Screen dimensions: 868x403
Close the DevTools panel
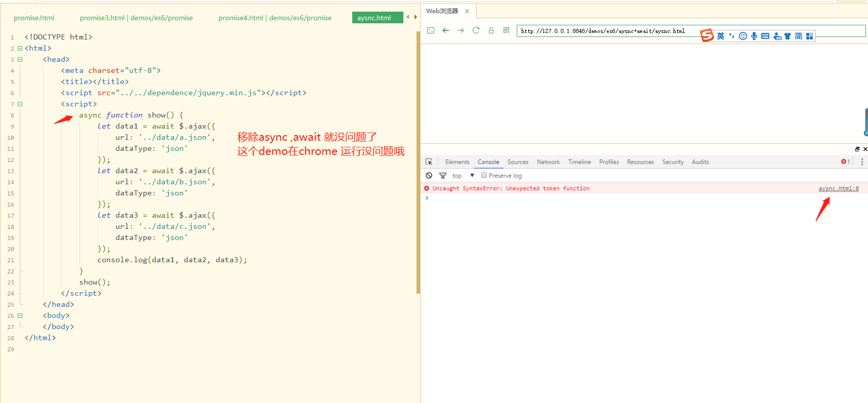865,149
